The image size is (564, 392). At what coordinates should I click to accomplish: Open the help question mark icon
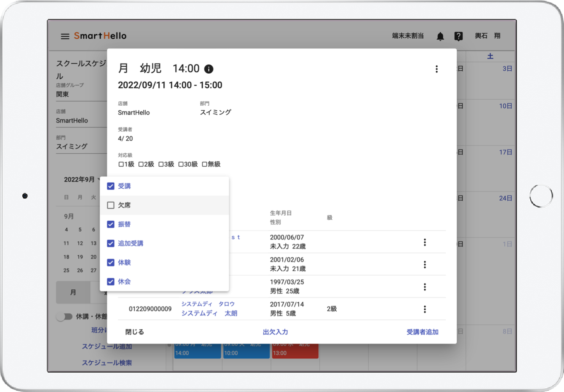point(459,36)
